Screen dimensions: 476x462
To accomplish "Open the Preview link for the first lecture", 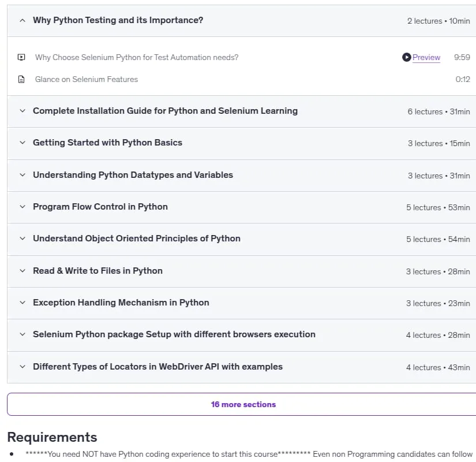I will coord(426,57).
